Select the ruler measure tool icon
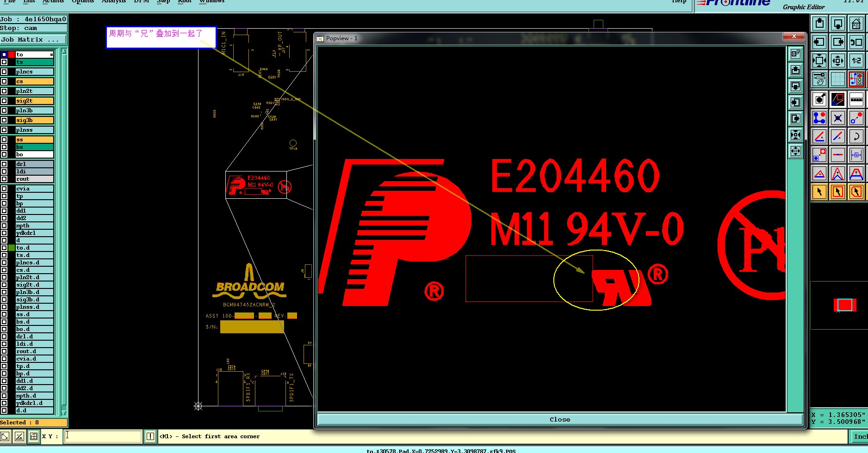 pos(856,99)
